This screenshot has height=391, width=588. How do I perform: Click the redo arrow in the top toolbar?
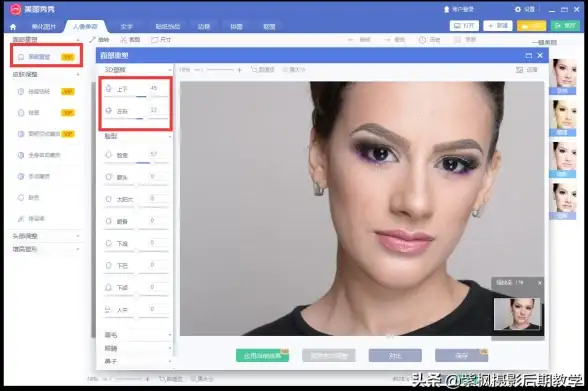click(388, 39)
